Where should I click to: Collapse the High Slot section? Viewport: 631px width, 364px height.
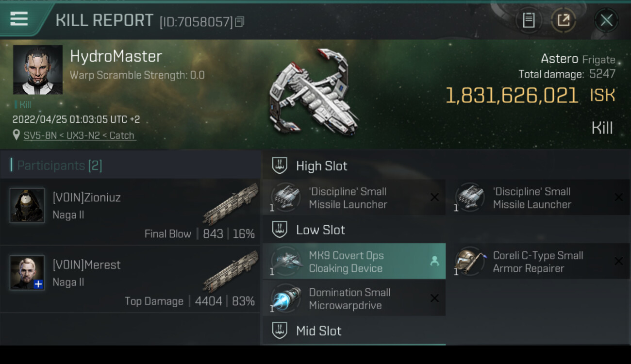point(447,166)
